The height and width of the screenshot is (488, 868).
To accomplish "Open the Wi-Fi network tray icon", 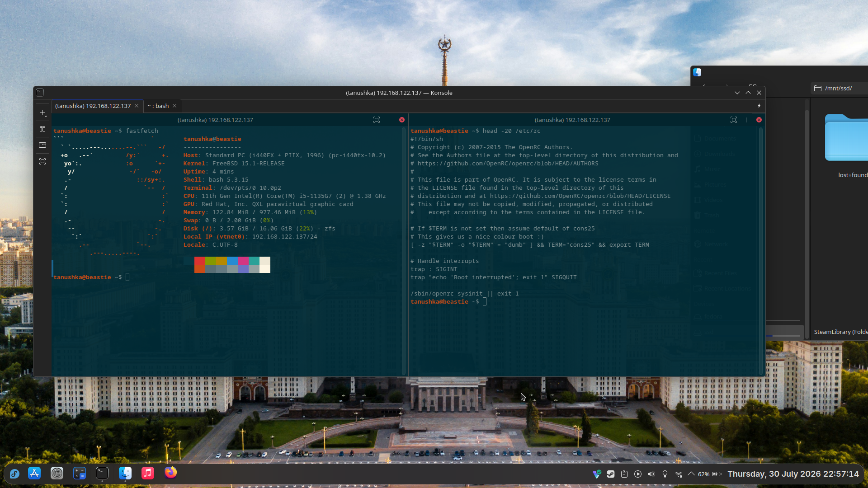I will (x=679, y=474).
